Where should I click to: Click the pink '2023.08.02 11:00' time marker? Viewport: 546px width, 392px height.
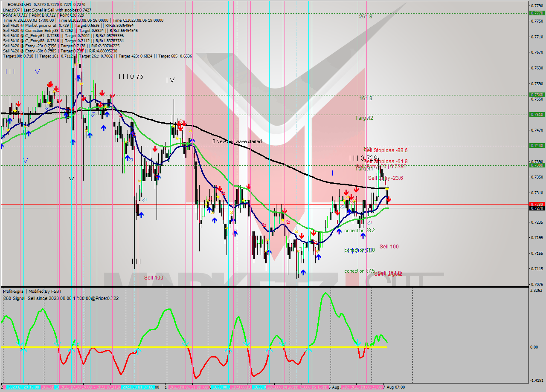189,387
